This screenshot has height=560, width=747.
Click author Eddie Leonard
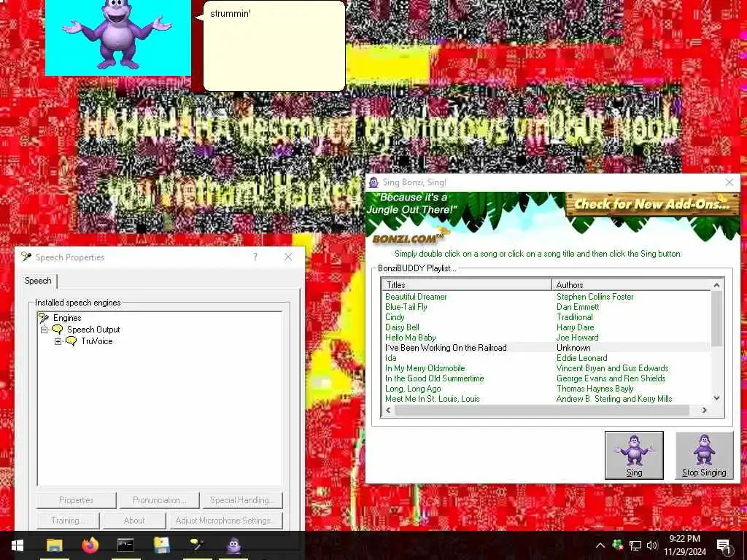coord(581,358)
